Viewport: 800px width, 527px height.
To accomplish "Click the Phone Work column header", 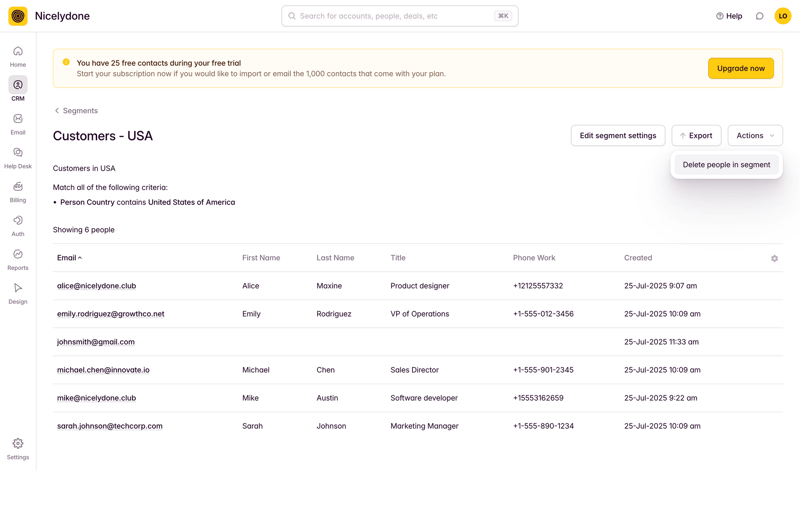I will click(534, 258).
